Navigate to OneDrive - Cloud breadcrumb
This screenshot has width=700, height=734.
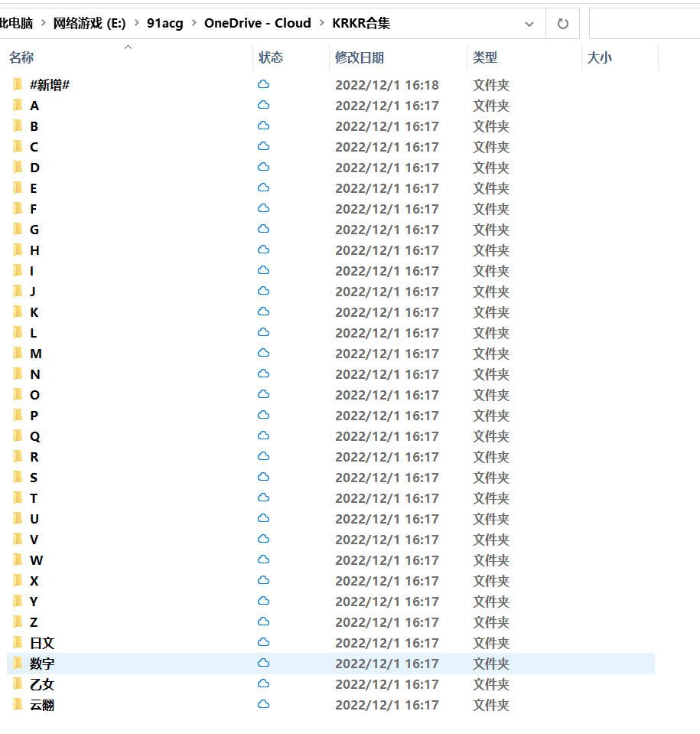[x=257, y=24]
